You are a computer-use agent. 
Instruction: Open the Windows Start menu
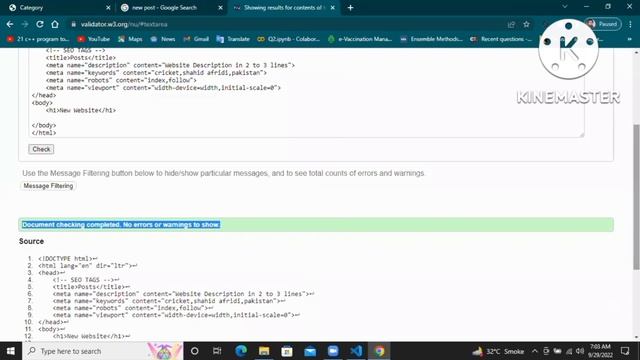pos(11,351)
